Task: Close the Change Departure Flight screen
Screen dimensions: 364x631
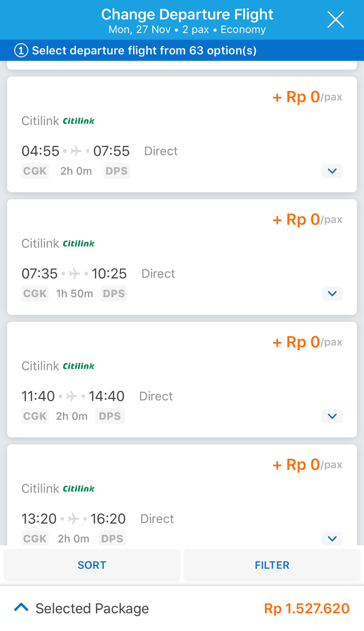Action: point(335,20)
